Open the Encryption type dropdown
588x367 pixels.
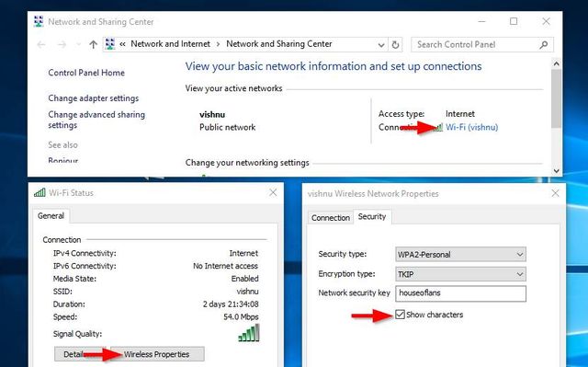460,274
